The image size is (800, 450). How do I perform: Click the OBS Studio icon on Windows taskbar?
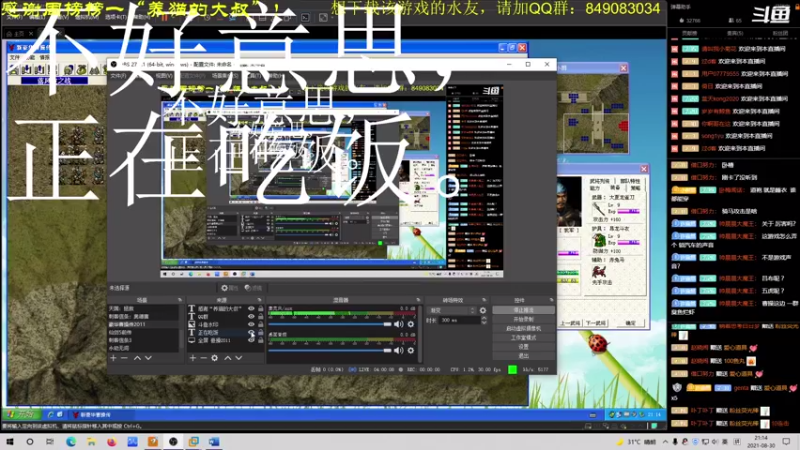(x=173, y=441)
